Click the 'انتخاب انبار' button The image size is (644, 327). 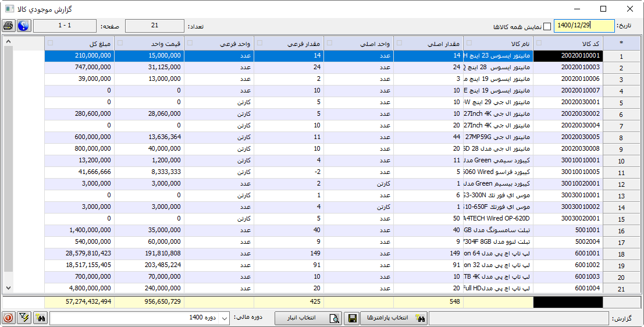308,318
